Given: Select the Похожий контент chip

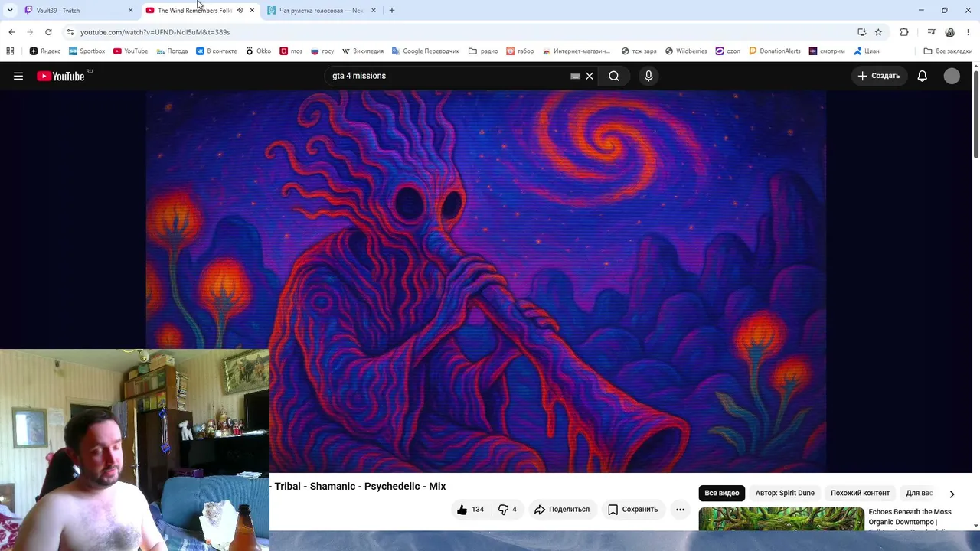Looking at the screenshot, I should click(x=860, y=493).
